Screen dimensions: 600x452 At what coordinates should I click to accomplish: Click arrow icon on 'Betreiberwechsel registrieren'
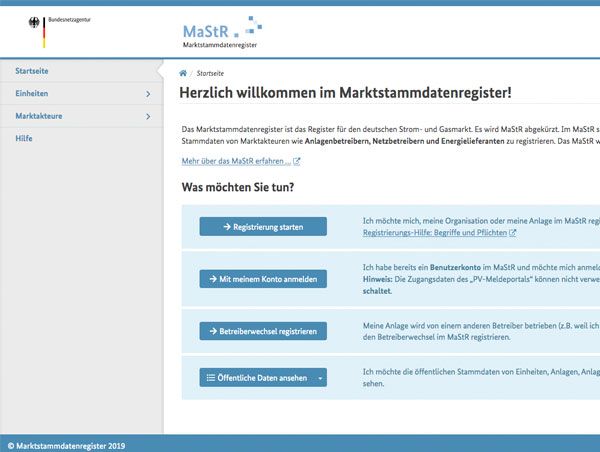(213, 331)
